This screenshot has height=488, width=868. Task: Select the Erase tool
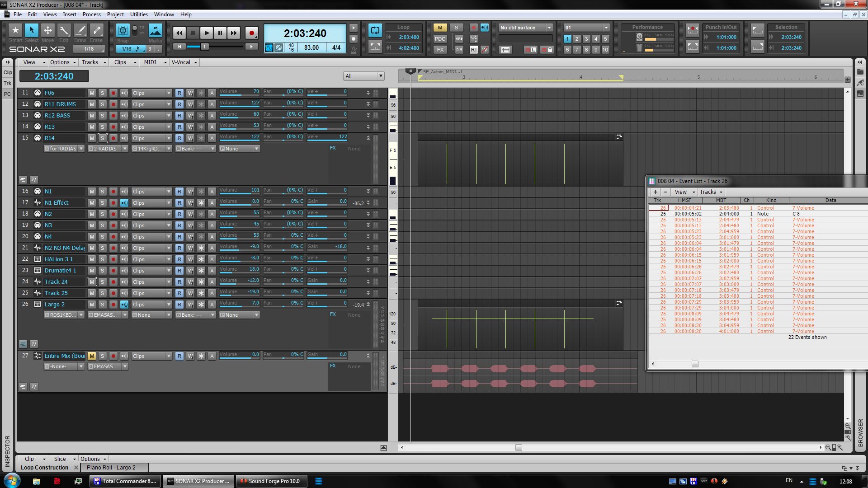tap(96, 31)
